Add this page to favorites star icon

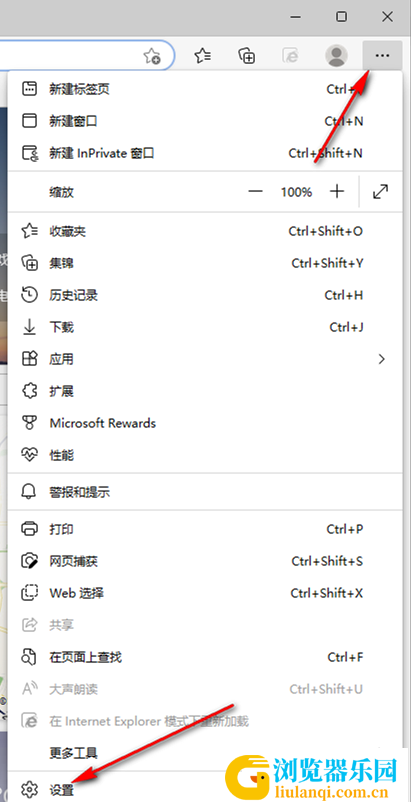coord(152,55)
